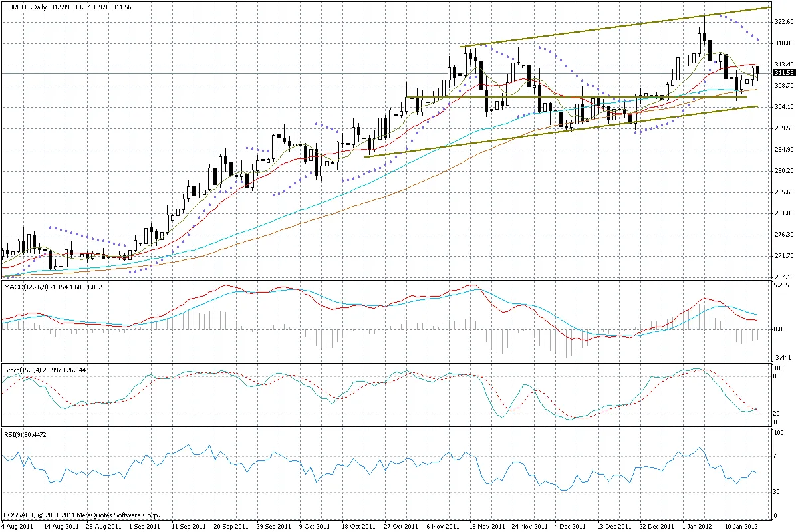798x532 pixels.
Task: Select the 4 Aug 2011 date label
Action: pyautogui.click(x=17, y=525)
